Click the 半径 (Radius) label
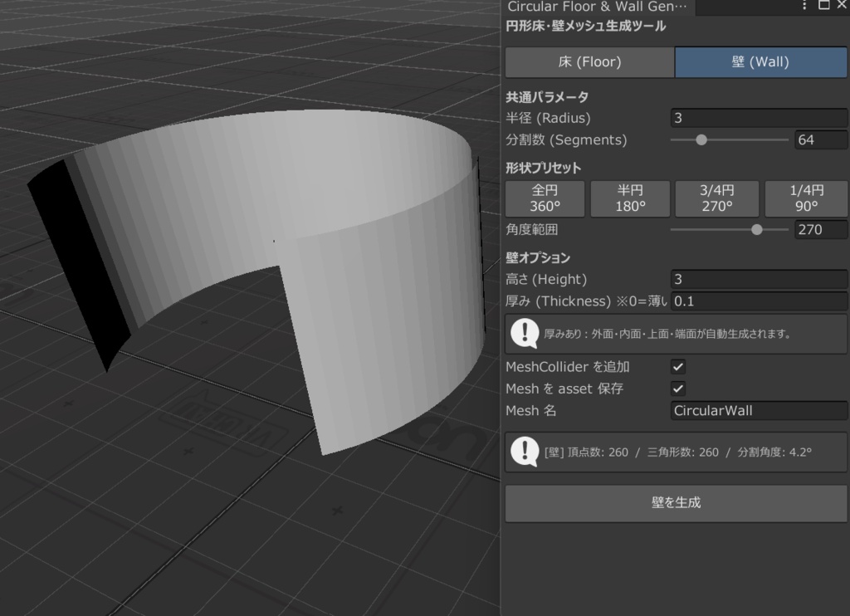The image size is (850, 616). [548, 118]
